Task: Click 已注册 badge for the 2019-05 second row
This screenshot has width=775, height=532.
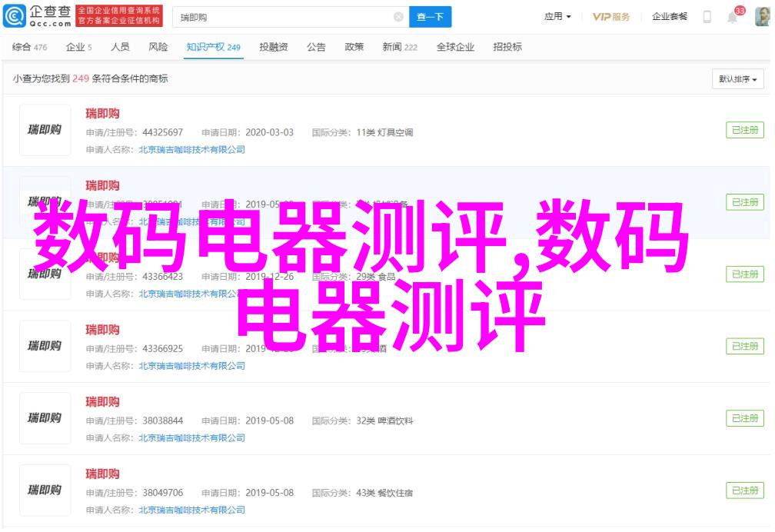Action: pyautogui.click(x=745, y=202)
